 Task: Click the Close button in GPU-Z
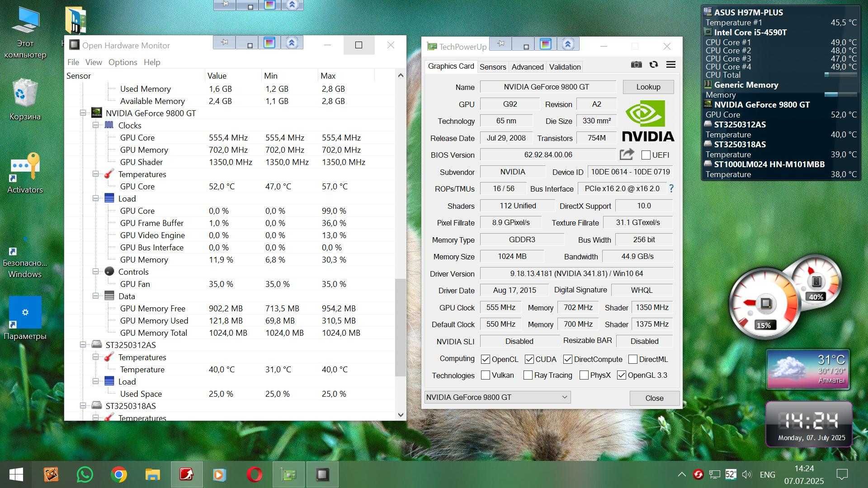coord(654,398)
